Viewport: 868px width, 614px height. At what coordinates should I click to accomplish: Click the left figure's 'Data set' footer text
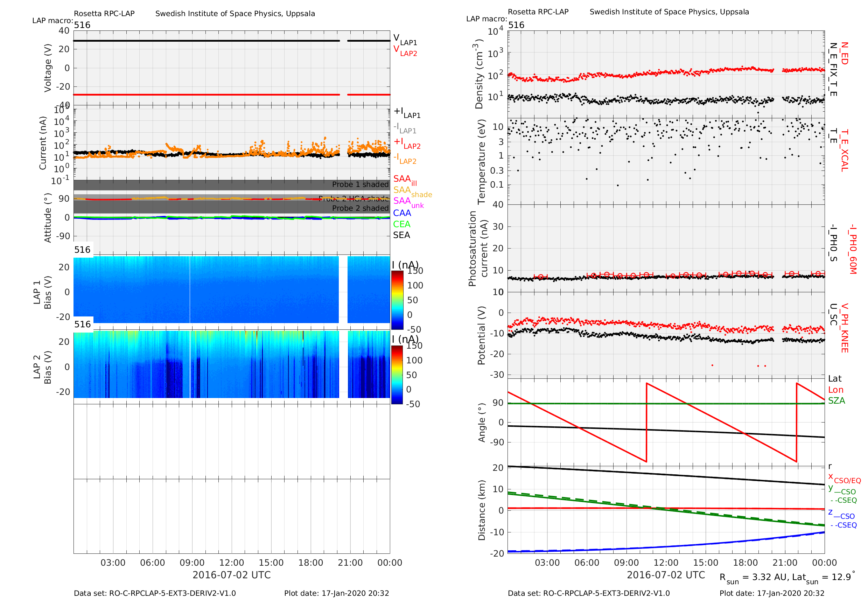pos(155,594)
